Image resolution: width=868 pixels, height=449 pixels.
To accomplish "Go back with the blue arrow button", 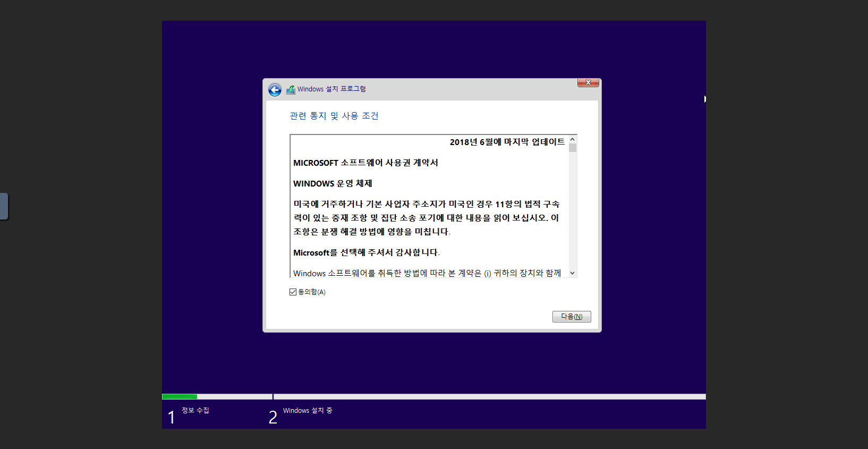I will click(x=275, y=90).
